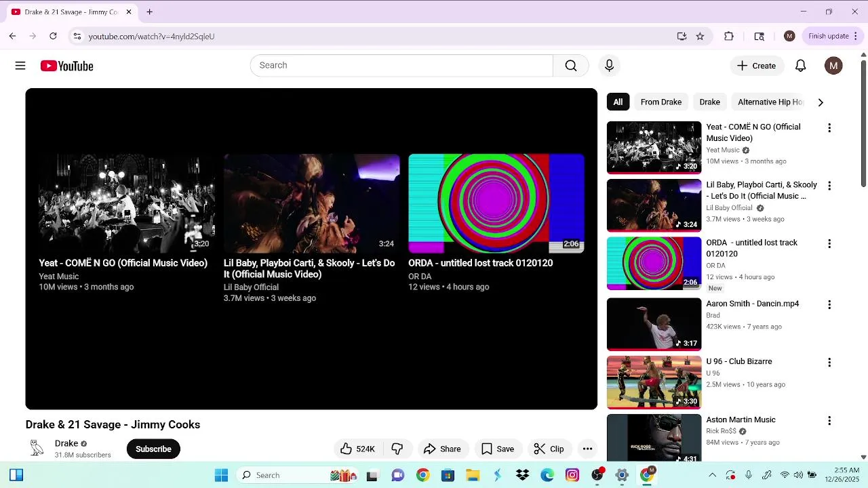Open Dropbox from the taskbar
This screenshot has height=488, width=868.
[x=522, y=475]
